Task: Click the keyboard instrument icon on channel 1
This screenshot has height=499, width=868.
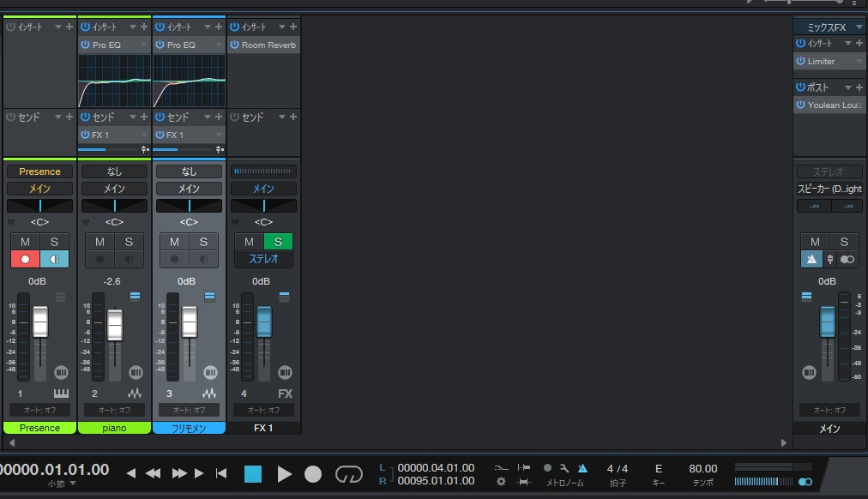Action: (60, 393)
